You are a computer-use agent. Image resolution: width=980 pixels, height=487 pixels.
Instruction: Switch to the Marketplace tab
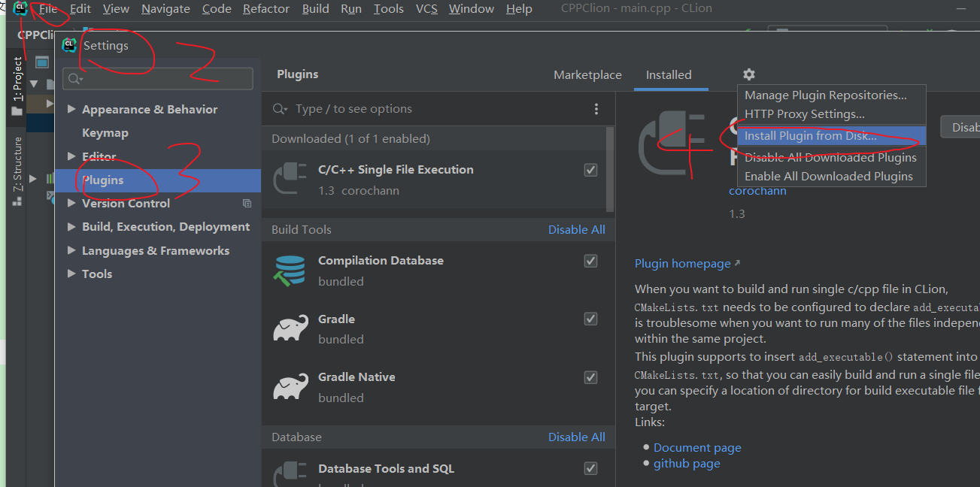[x=587, y=75]
